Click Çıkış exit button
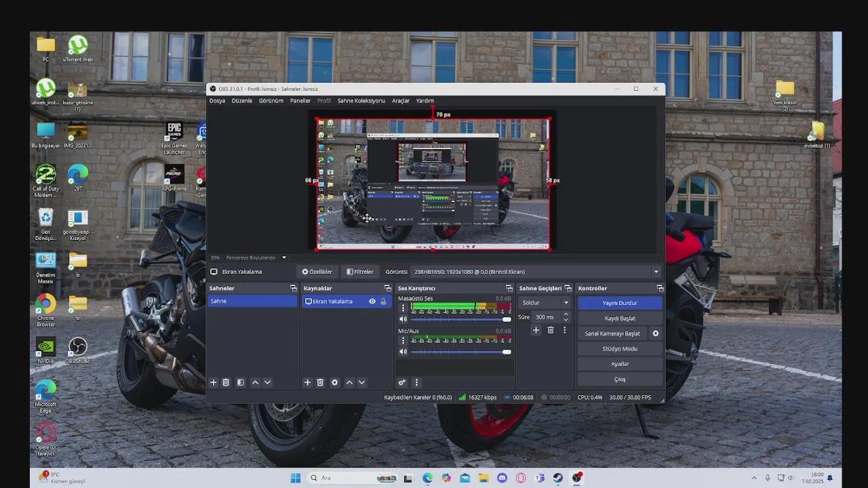The height and width of the screenshot is (488, 868). 620,379
